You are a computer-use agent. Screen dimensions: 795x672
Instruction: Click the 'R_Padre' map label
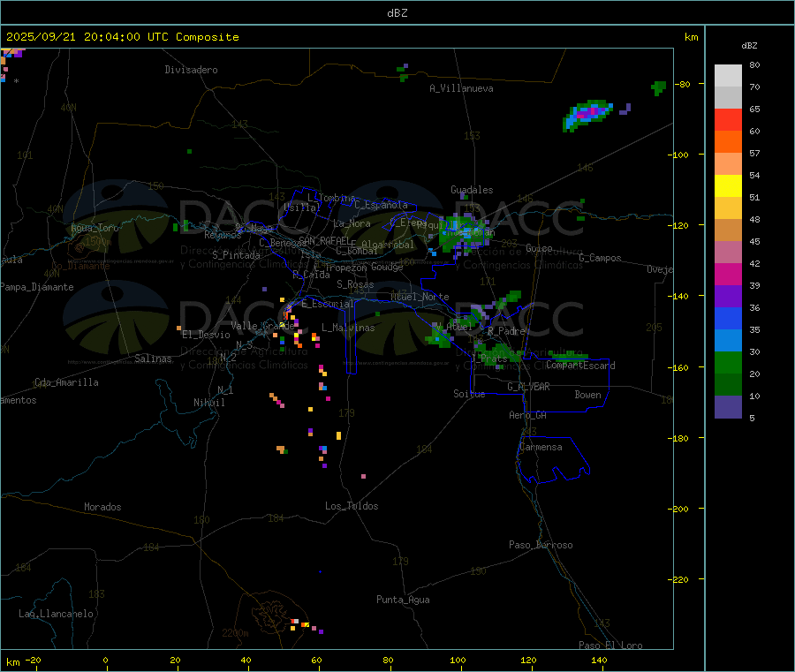506,331
